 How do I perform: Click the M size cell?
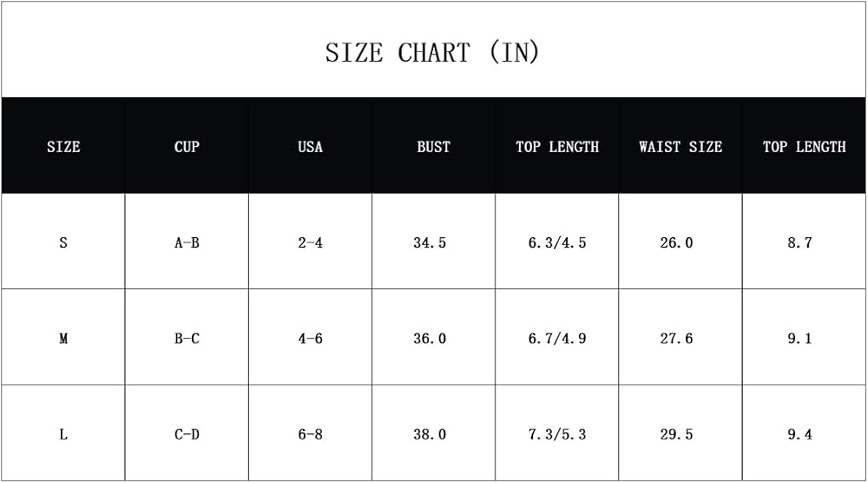pyautogui.click(x=63, y=338)
